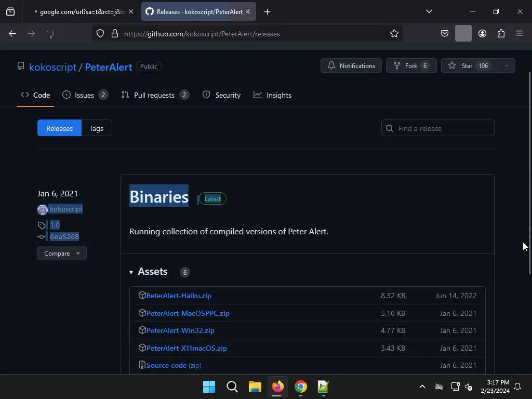Click the page vertical scrollbar
Image resolution: width=532 pixels, height=399 pixels.
pyautogui.click(x=529, y=173)
